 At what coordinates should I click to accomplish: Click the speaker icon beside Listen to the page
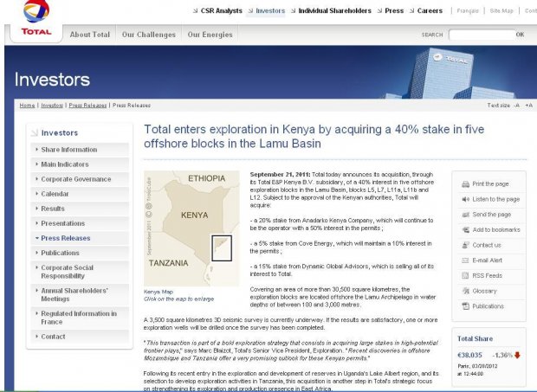(x=465, y=199)
